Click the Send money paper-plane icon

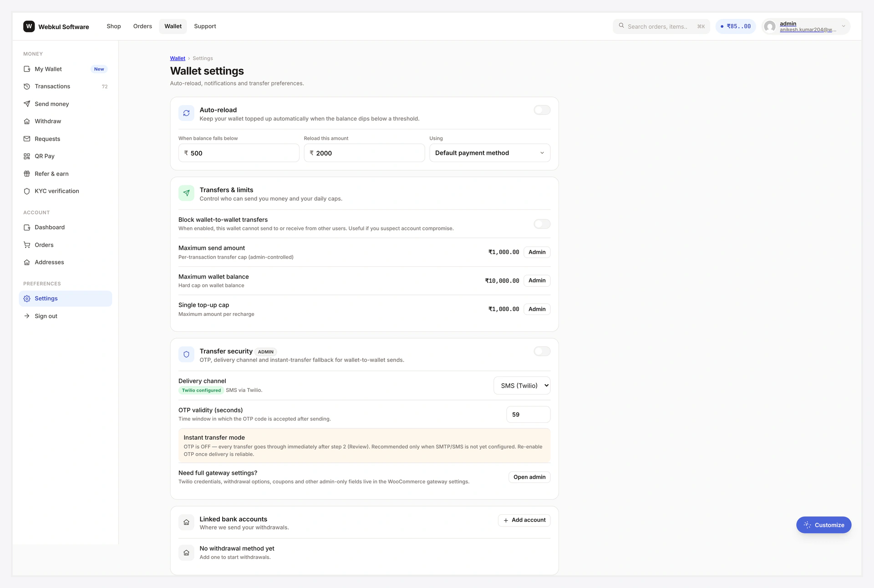tap(27, 104)
